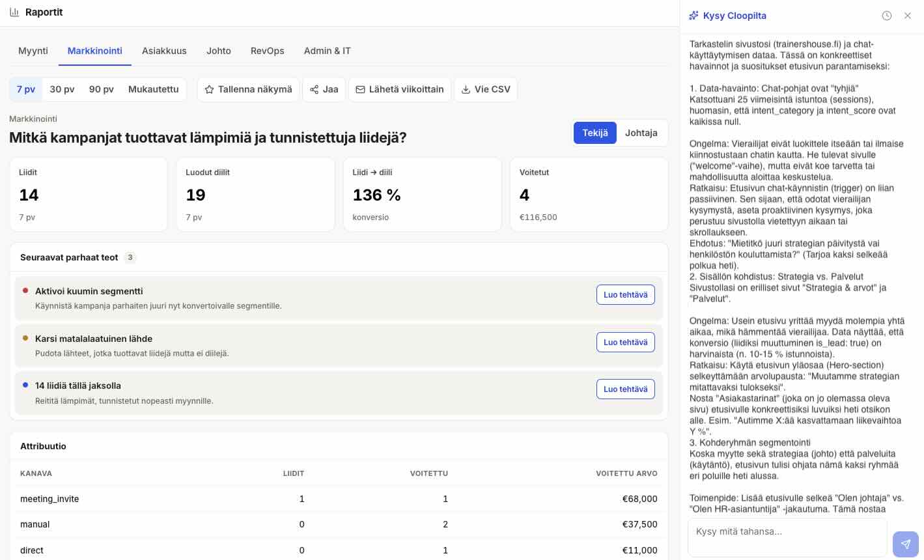Click the sparkle icon beside Kysy Cloopilta
Screen dimensions: 924x560
pyautogui.click(x=694, y=16)
